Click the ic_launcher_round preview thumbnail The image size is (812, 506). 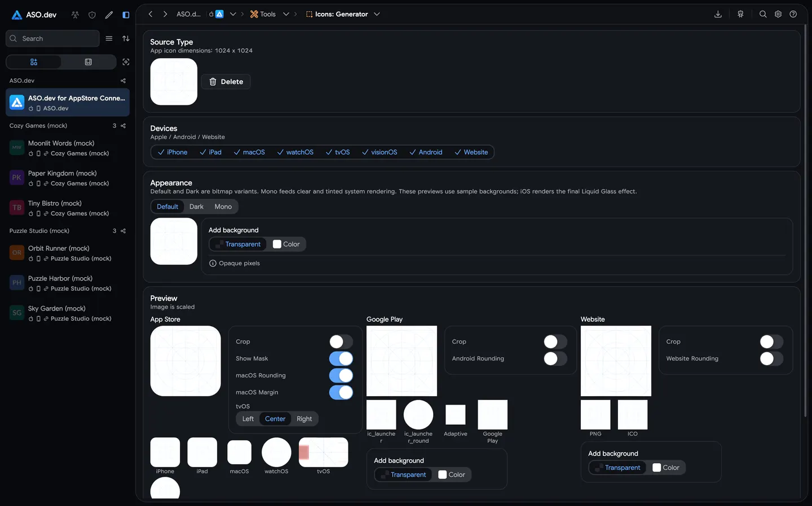[418, 415]
